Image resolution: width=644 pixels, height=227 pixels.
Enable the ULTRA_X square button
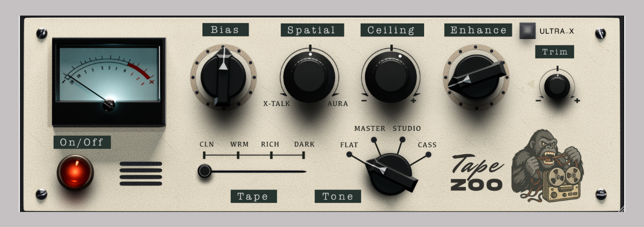[x=528, y=31]
